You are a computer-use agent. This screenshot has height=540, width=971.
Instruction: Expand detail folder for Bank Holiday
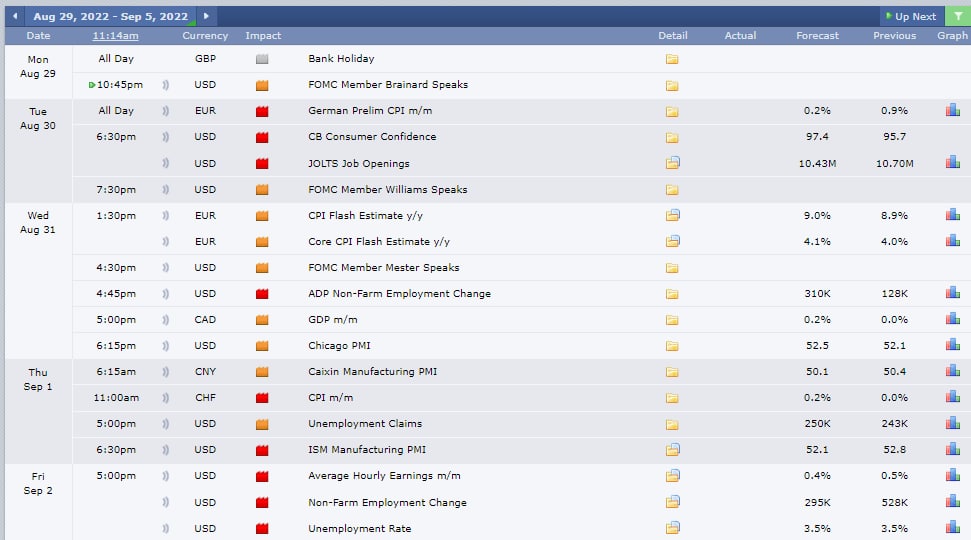coord(672,59)
